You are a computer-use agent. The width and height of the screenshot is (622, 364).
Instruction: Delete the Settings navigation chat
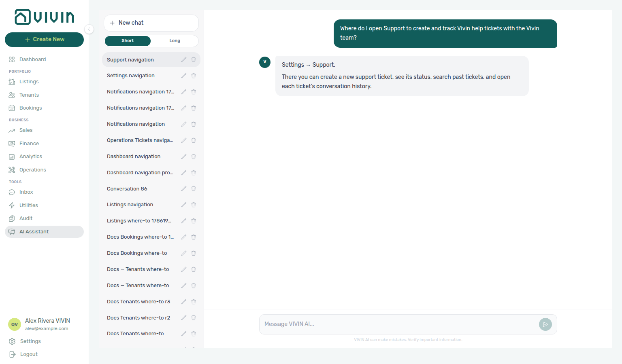194,76
